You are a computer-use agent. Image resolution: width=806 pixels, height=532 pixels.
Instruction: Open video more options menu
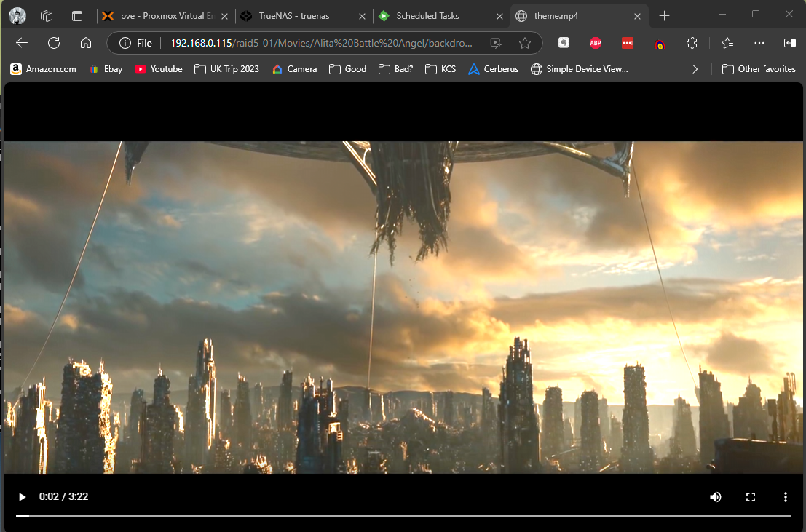[785, 496]
